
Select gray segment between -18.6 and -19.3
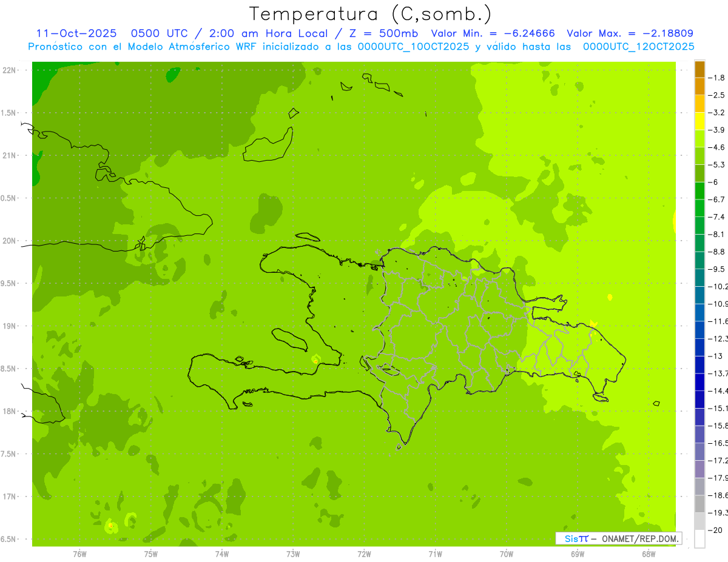699,504
